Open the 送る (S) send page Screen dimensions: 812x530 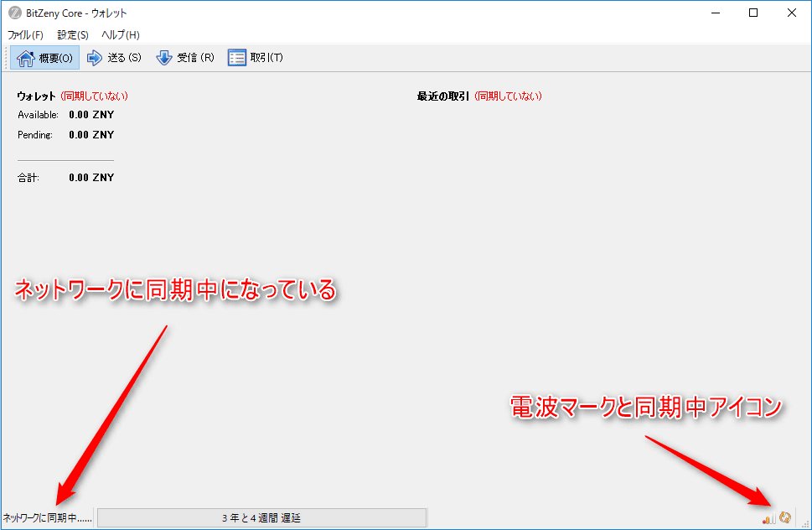click(114, 58)
